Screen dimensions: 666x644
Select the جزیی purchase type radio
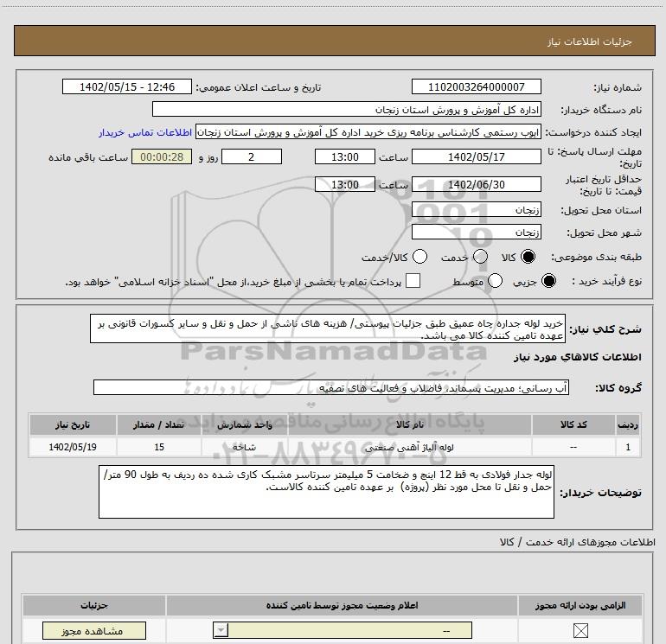548,281
